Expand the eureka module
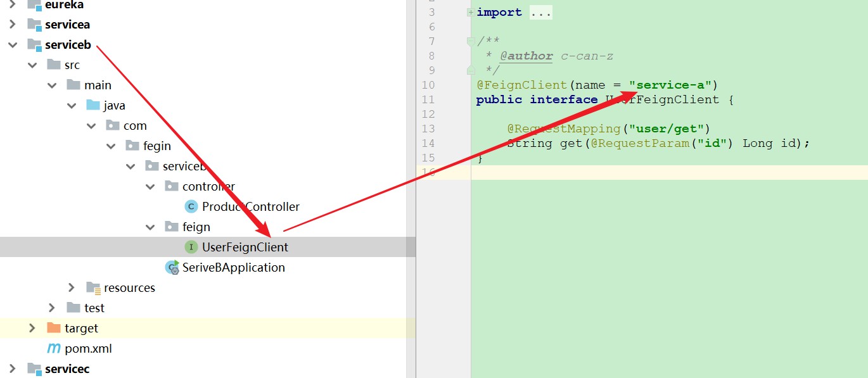Screen dimensions: 868x378 (x=12, y=5)
